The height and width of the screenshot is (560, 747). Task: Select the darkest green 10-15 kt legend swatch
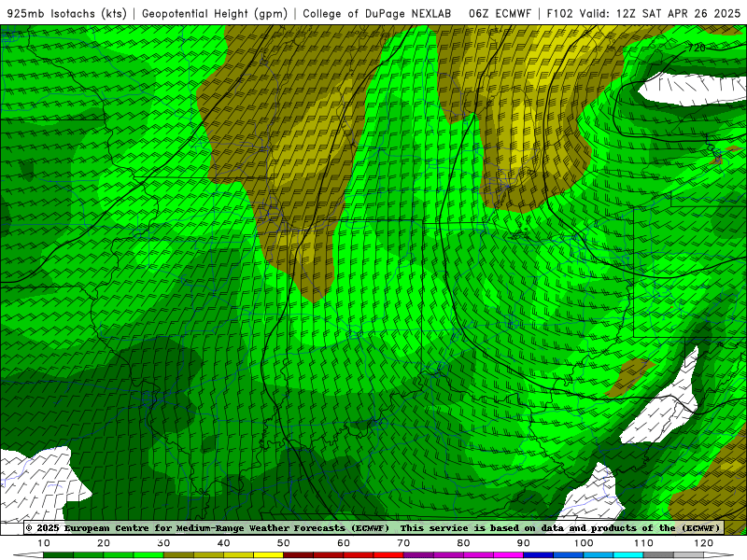58,555
